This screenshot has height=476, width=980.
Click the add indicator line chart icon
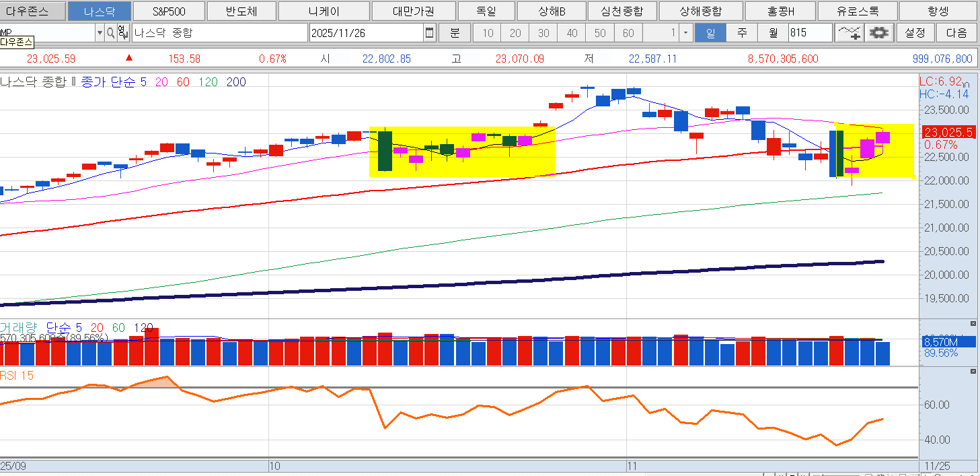pos(849,32)
